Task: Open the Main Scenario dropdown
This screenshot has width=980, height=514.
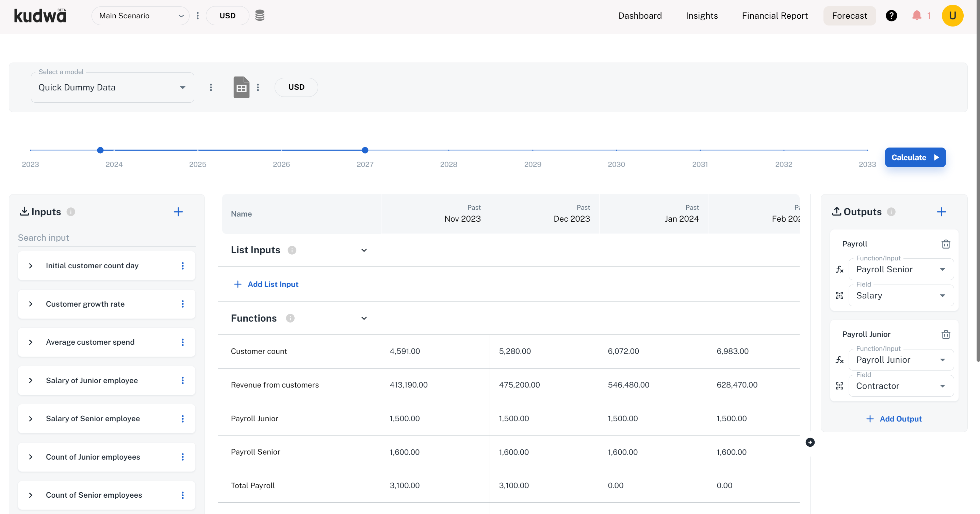Action: [140, 16]
